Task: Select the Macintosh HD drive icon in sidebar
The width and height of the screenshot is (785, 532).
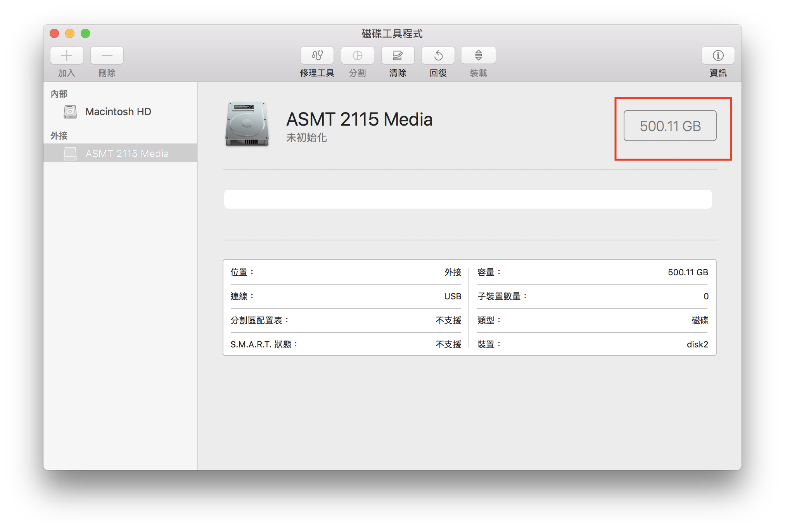Action: point(70,112)
